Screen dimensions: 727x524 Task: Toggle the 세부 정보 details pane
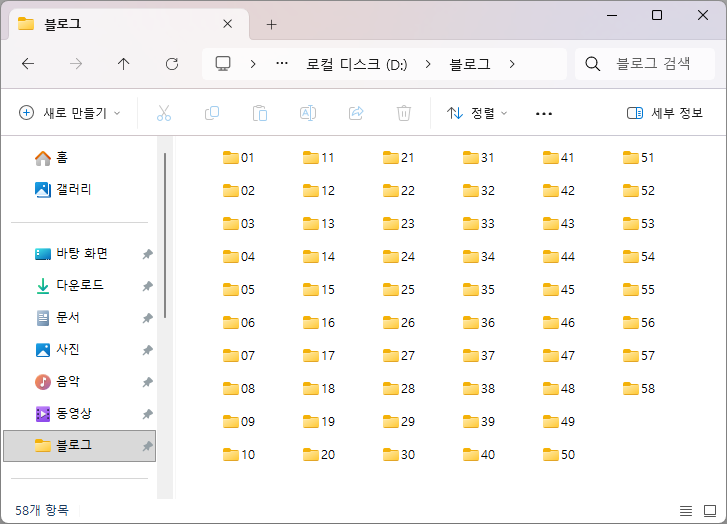coord(665,113)
